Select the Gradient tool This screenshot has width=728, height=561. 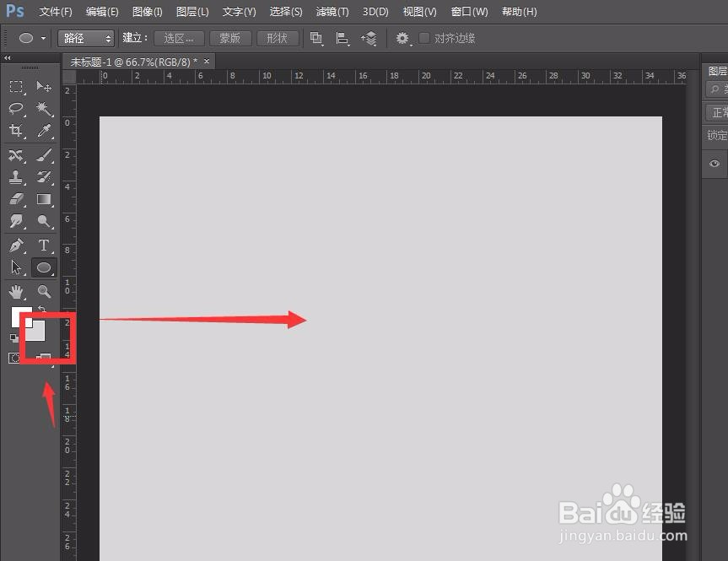coord(44,199)
